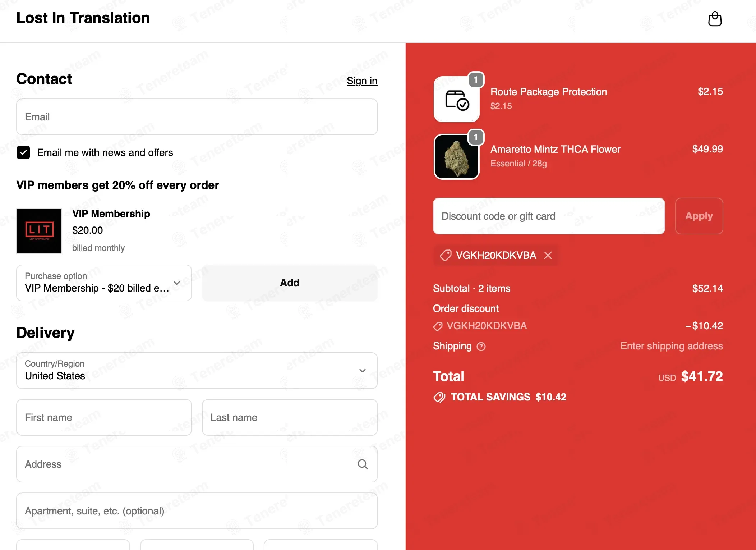The width and height of the screenshot is (756, 550).
Task: Add the VIP Membership to order
Action: pyautogui.click(x=290, y=283)
